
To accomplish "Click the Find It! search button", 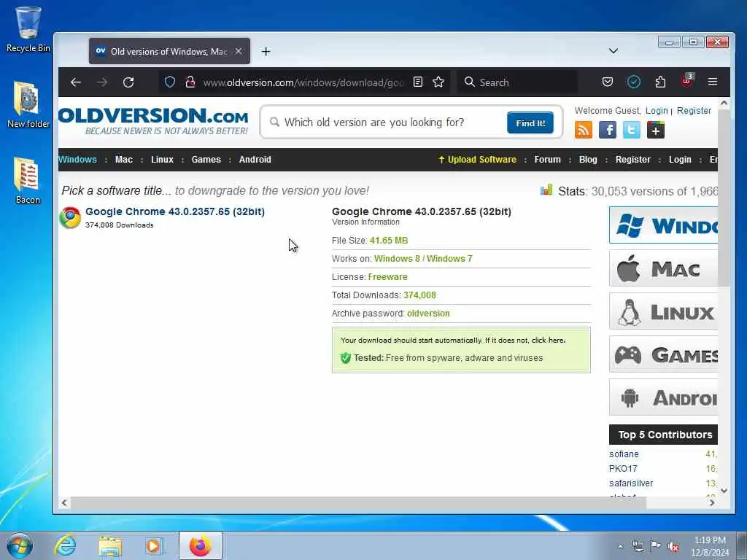I will 530,122.
